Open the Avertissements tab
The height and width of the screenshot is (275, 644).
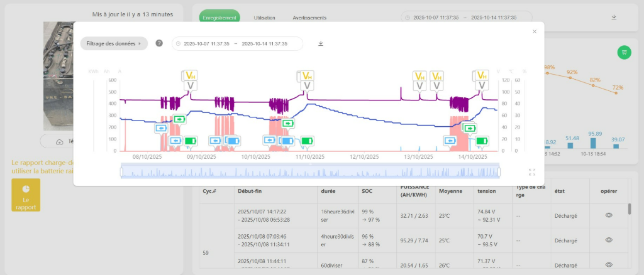tap(308, 18)
